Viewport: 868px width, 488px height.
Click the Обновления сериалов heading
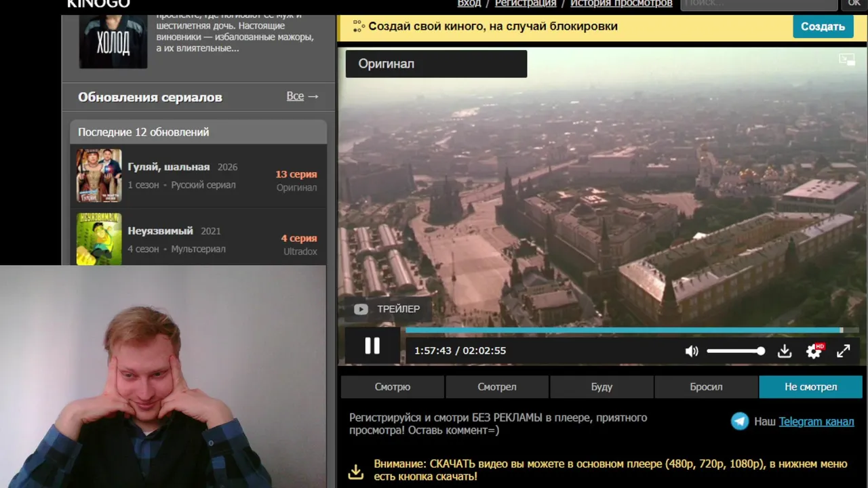(x=150, y=97)
